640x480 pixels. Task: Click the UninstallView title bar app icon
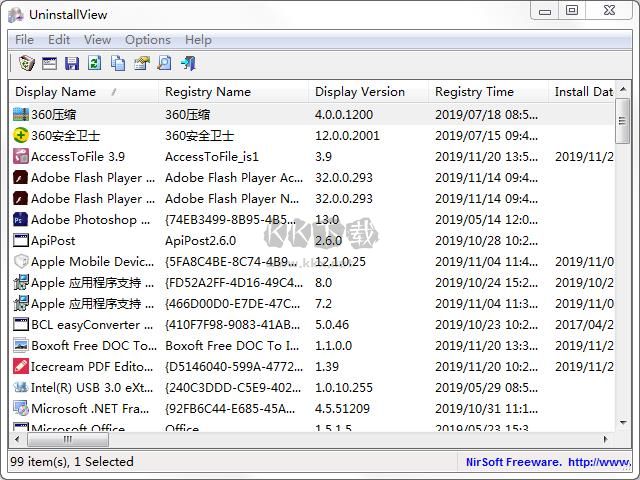click(x=16, y=15)
